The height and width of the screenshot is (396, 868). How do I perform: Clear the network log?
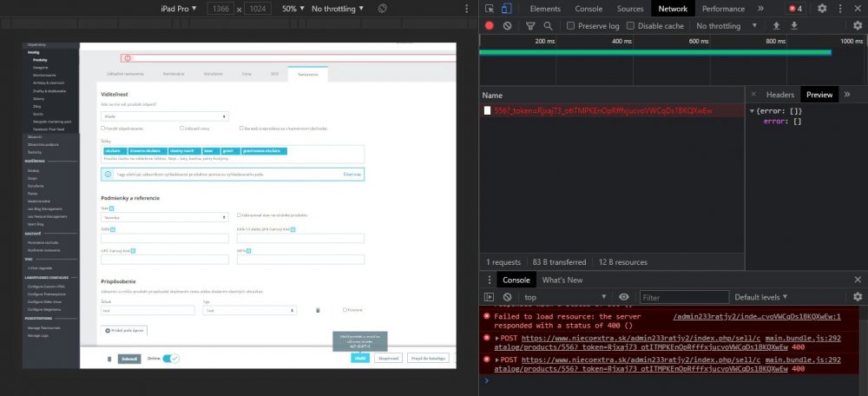click(507, 25)
